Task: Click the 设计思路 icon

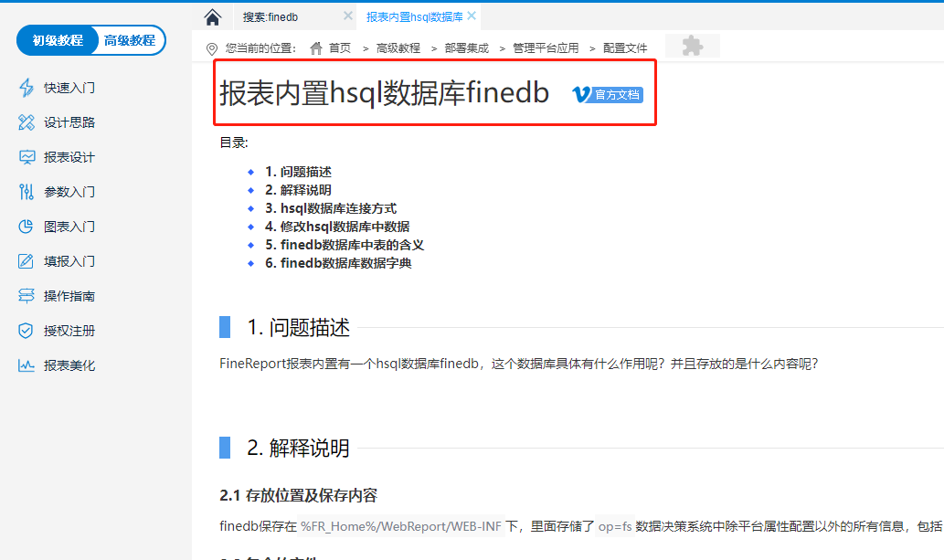Action: coord(26,122)
